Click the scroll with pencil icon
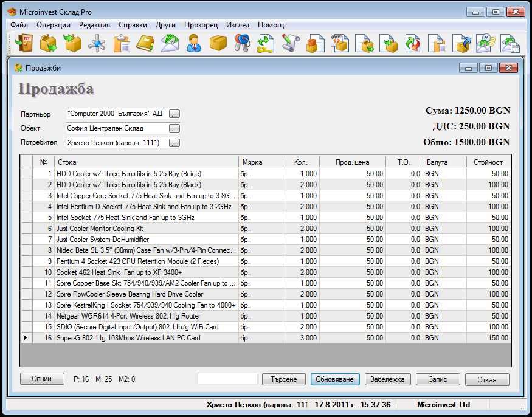The height and width of the screenshot is (417, 532). tap(291, 43)
